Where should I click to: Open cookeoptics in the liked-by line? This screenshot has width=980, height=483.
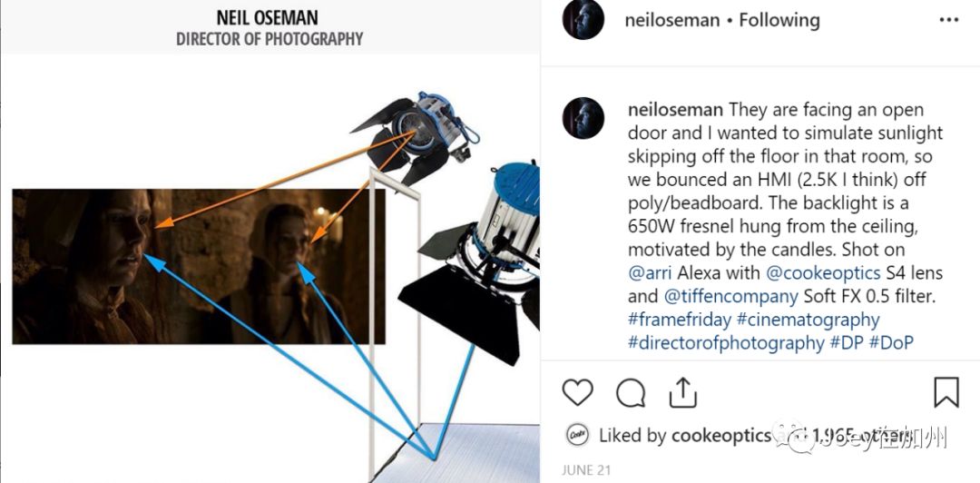tap(720, 436)
